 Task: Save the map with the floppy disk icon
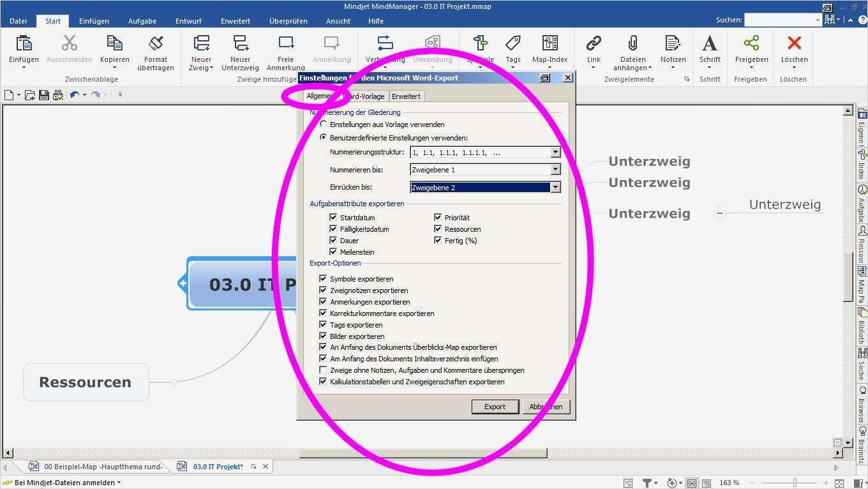tap(43, 95)
